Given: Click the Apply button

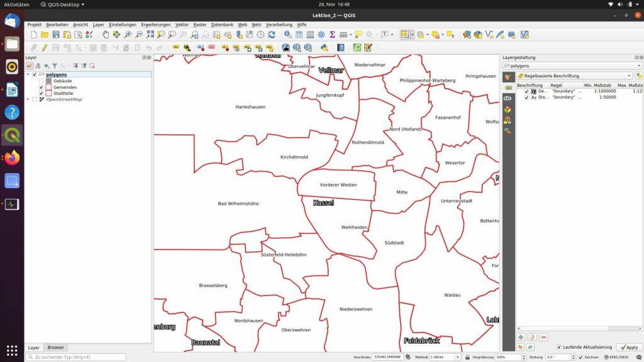Looking at the screenshot, I should [x=629, y=347].
